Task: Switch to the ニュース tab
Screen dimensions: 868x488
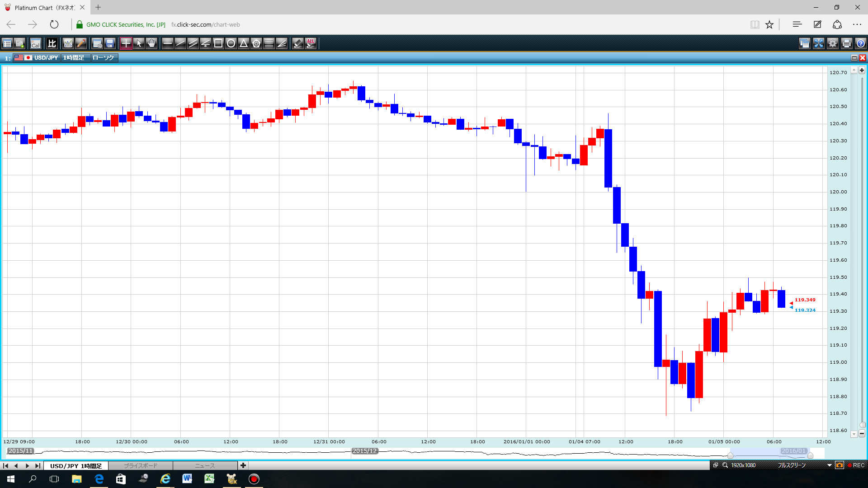Action: coord(205,465)
